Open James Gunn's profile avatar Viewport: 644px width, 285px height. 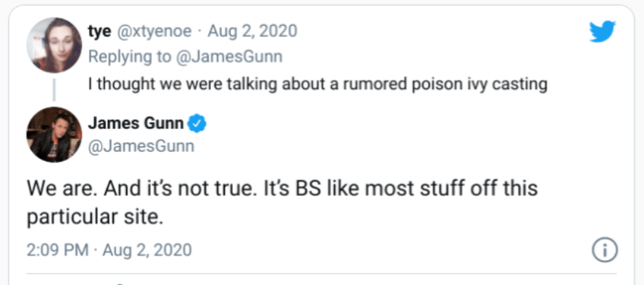(x=53, y=134)
